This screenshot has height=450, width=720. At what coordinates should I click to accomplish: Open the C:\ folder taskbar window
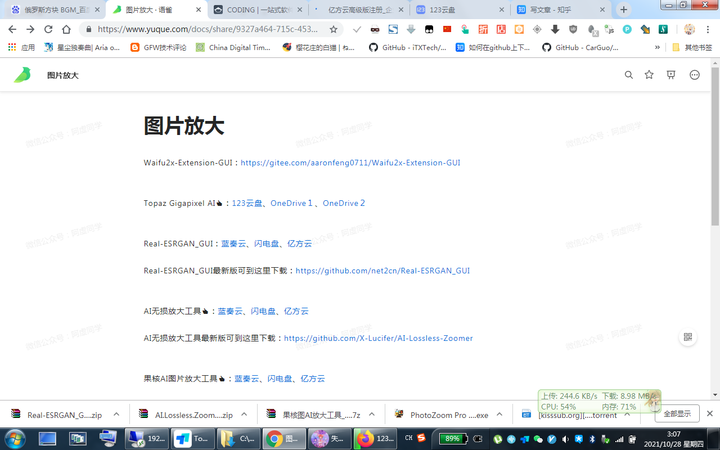[238, 439]
